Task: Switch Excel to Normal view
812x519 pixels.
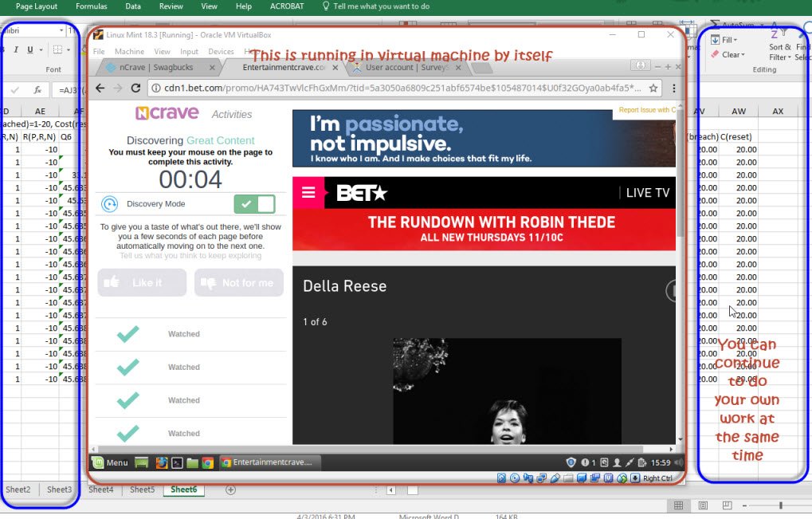Action: pyautogui.click(x=678, y=505)
